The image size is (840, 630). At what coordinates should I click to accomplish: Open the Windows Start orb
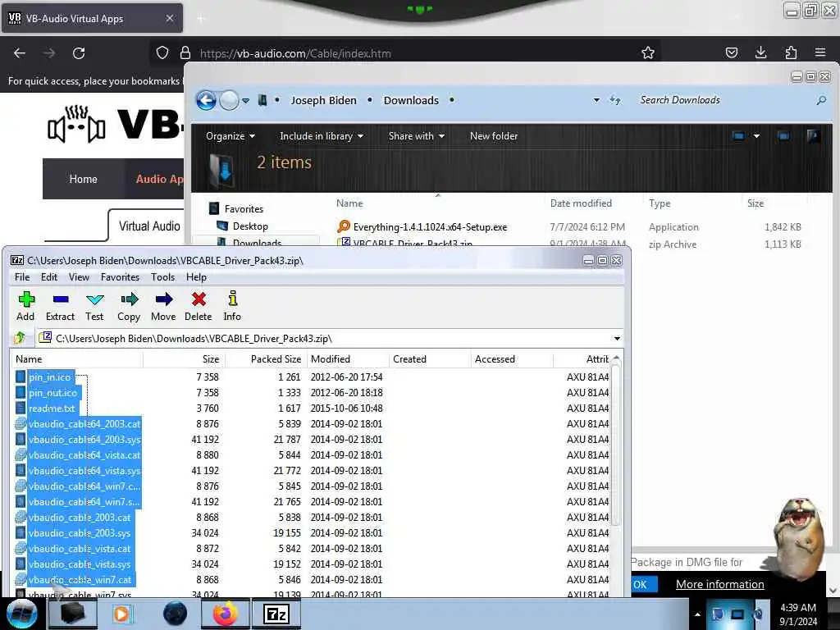point(22,614)
